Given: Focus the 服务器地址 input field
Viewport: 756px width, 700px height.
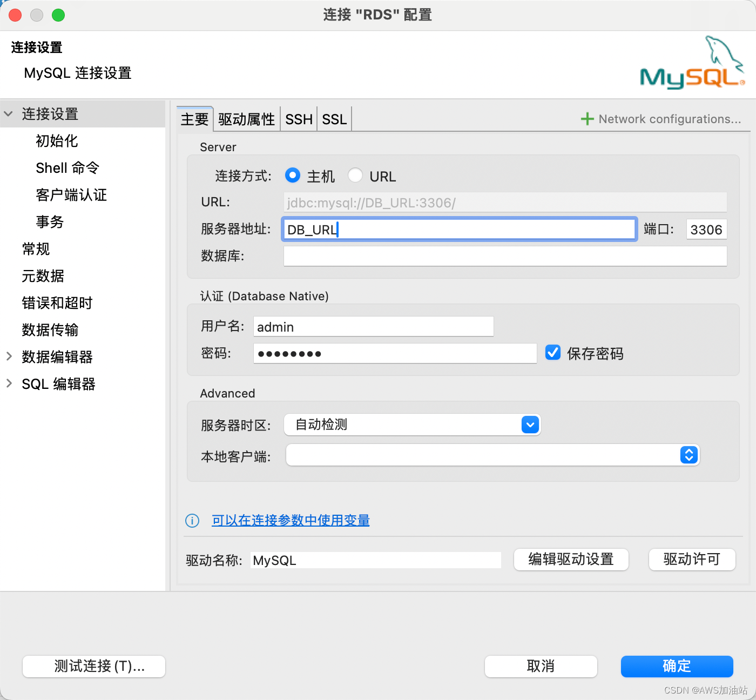Looking at the screenshot, I should click(x=460, y=229).
